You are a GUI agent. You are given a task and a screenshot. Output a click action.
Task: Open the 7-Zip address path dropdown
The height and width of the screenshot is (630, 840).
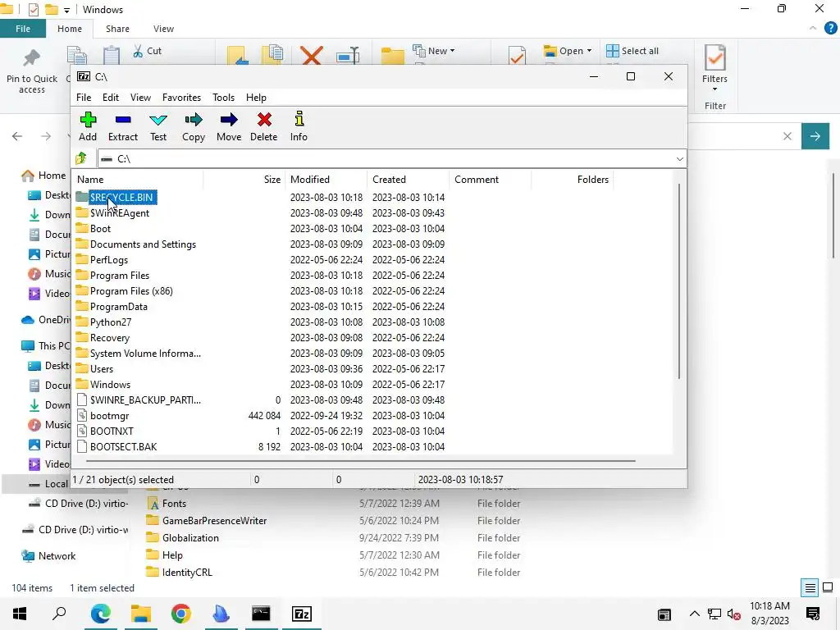click(x=679, y=159)
